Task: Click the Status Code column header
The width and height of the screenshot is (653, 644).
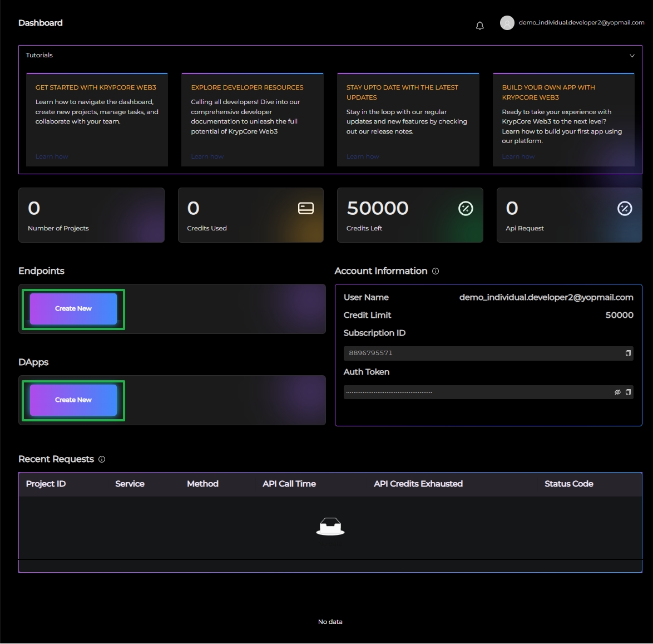Action: [x=568, y=484]
